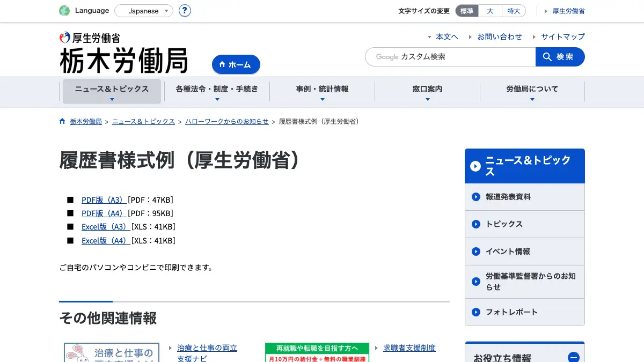Click the 厚生労働省 logo emblem
The image size is (644, 362).
(x=65, y=38)
